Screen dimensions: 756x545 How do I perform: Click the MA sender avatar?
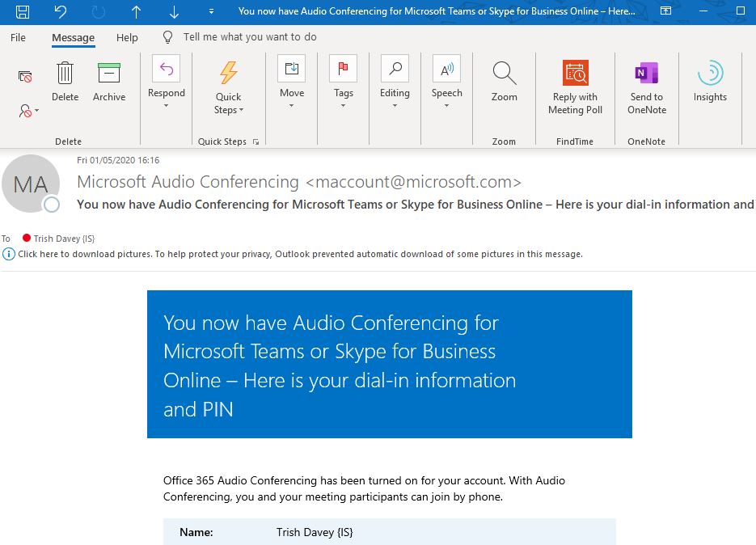pos(31,184)
